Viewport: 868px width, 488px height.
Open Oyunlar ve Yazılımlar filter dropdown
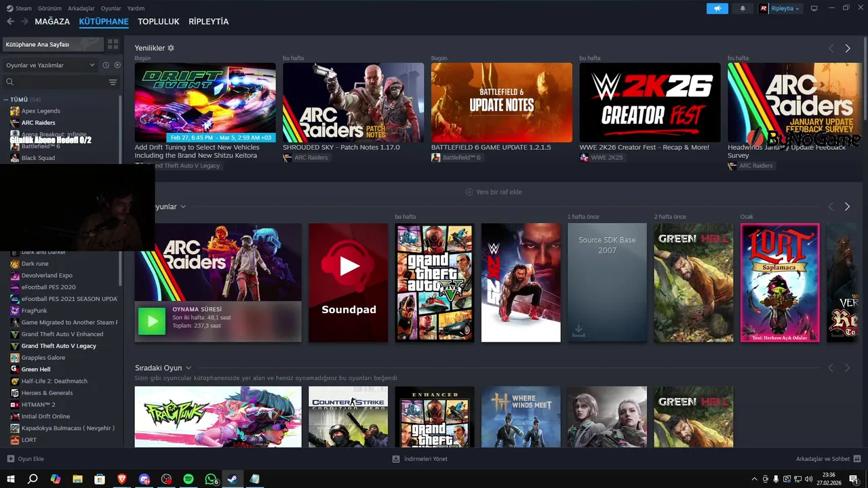point(51,65)
